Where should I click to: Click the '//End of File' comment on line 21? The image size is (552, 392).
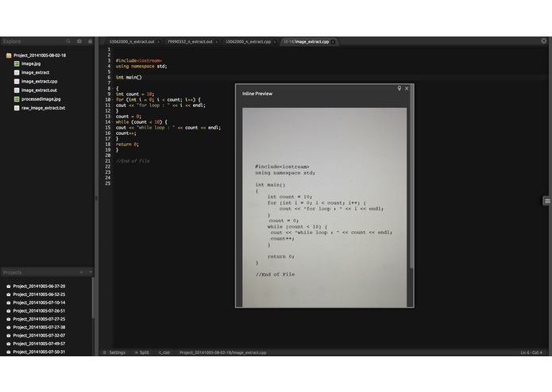pos(133,161)
